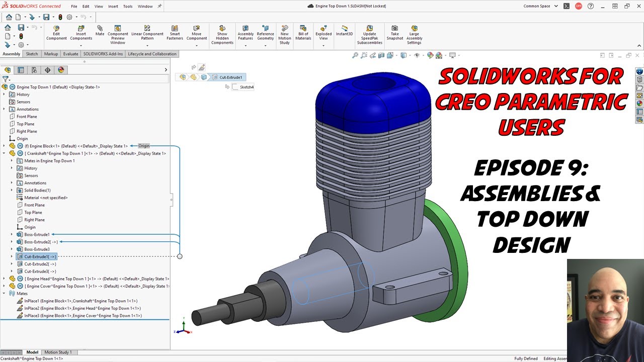The height and width of the screenshot is (362, 644).
Task: Expand Boss-Extrude1 feature
Action: click(12, 234)
